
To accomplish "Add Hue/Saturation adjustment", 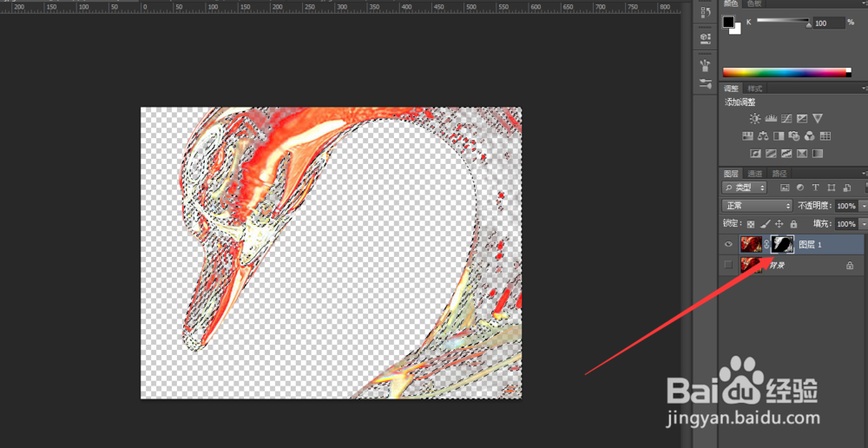I will click(747, 135).
